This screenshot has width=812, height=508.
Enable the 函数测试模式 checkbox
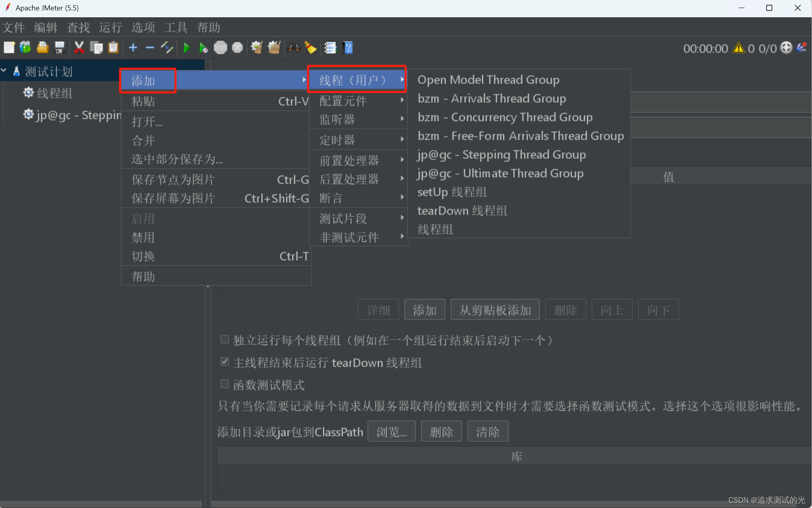[x=224, y=384]
